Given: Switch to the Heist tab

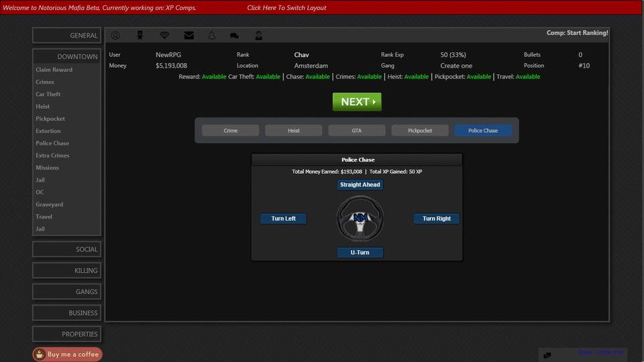Looking at the screenshot, I should tap(293, 131).
